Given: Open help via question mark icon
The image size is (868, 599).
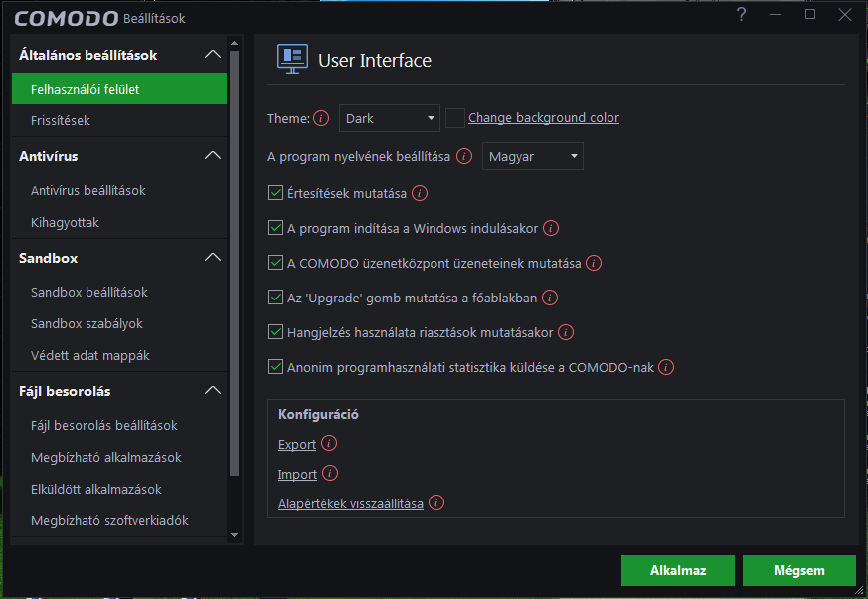Looking at the screenshot, I should (x=742, y=14).
